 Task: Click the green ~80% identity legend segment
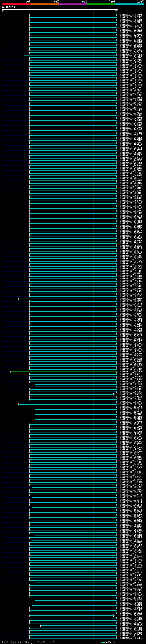click(101, 4)
